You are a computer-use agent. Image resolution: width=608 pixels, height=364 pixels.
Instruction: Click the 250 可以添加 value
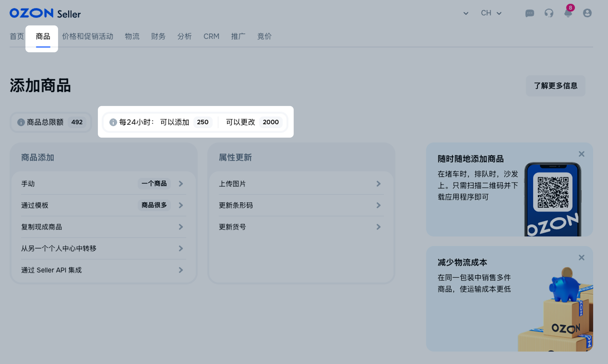[x=203, y=122]
